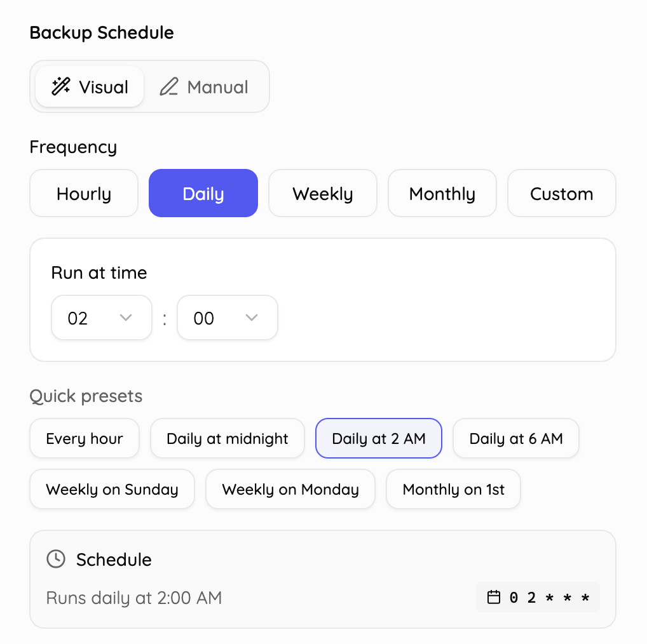Select the Custom frequency option
This screenshot has height=644, width=647.
pyautogui.click(x=561, y=193)
